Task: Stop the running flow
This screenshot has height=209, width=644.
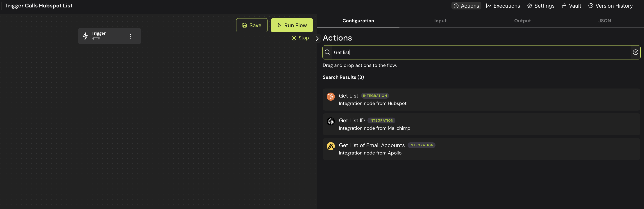Action: click(x=300, y=38)
